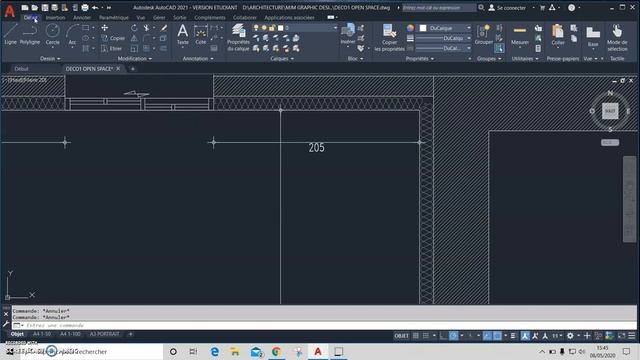Screen dimensions: 640x360
Task: Toggle snap mode in status bar
Action: pyautogui.click(x=426, y=336)
